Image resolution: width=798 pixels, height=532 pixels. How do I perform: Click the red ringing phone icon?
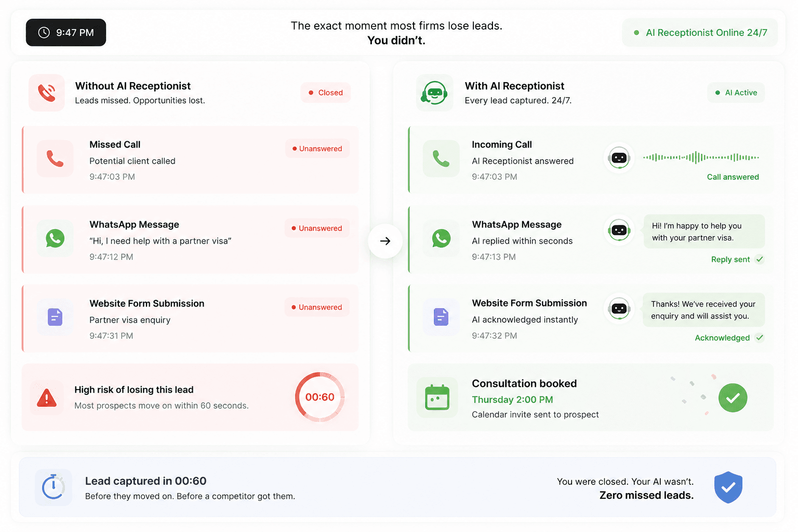tap(47, 92)
